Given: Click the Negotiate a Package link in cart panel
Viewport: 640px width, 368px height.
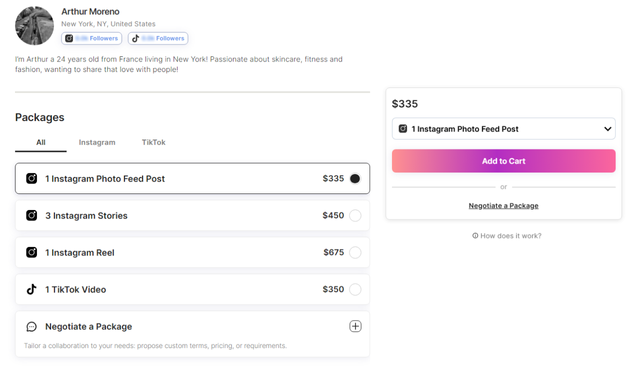Looking at the screenshot, I should coord(503,206).
